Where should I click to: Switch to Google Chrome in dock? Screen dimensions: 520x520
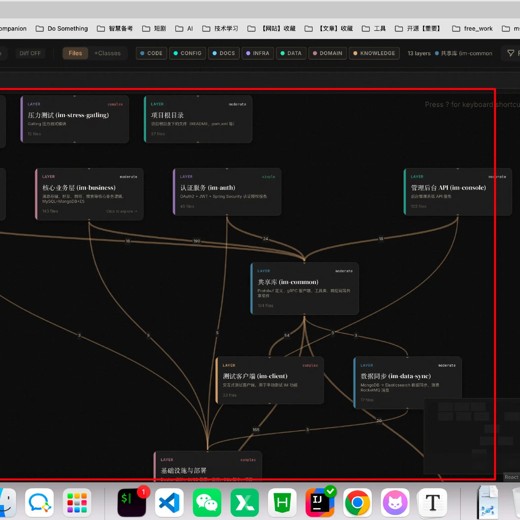pyautogui.click(x=357, y=503)
